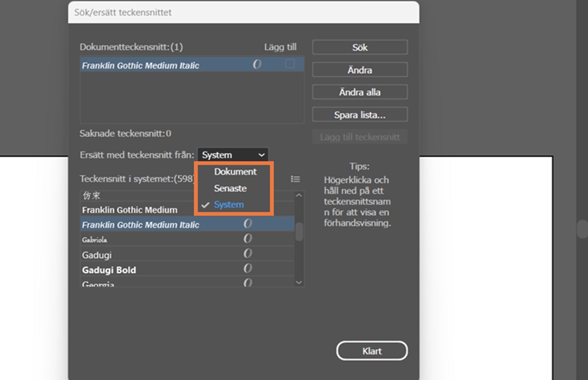Click the OpenType icon beside Gabriola

[248, 239]
